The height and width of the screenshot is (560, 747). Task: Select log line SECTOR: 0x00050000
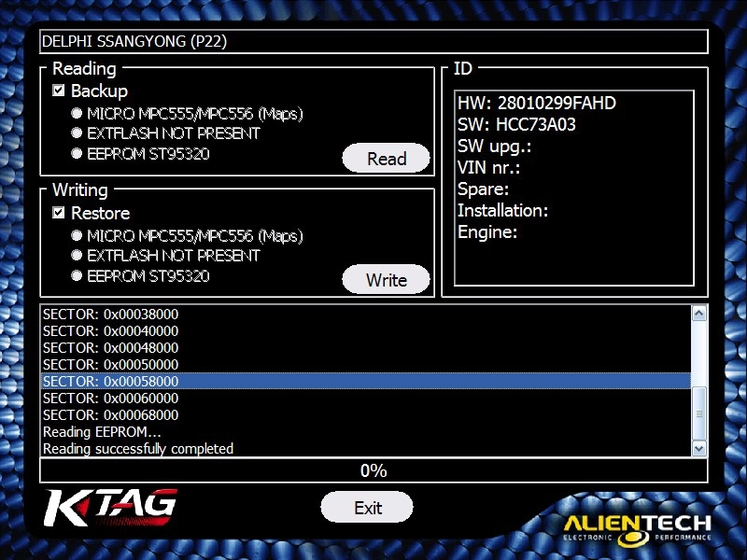(x=366, y=364)
